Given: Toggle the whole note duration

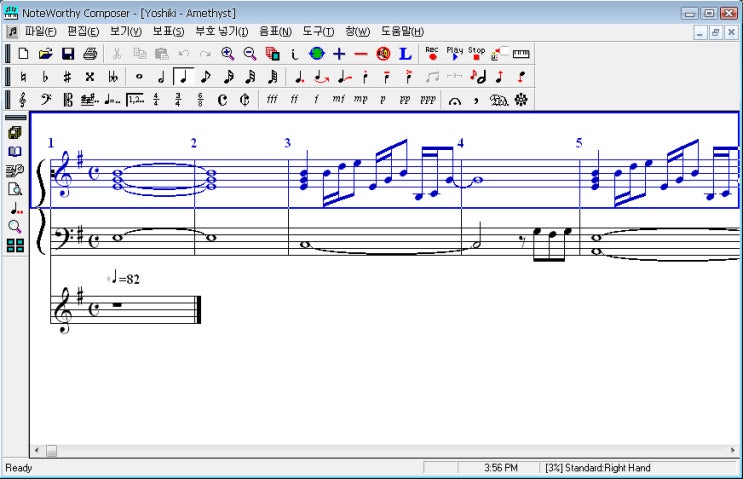Looking at the screenshot, I should click(139, 77).
